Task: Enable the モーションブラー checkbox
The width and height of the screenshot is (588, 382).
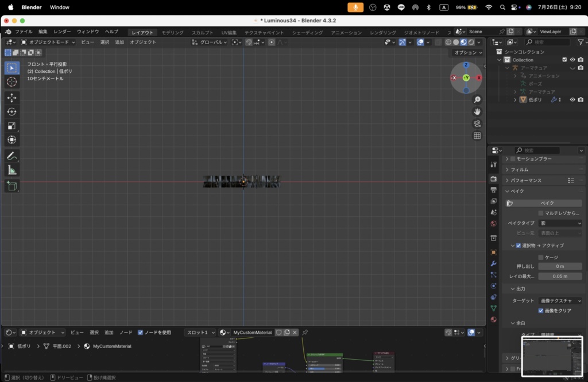Action: pos(513,159)
